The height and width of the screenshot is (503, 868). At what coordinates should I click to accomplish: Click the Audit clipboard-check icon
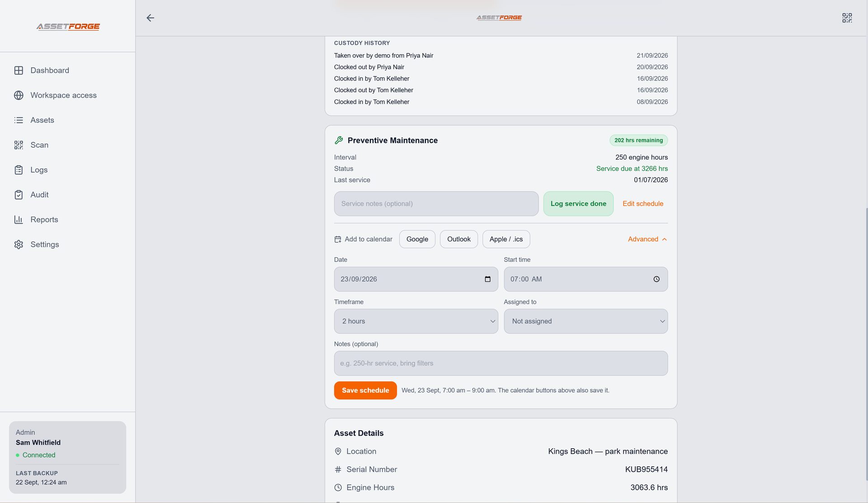coord(19,195)
